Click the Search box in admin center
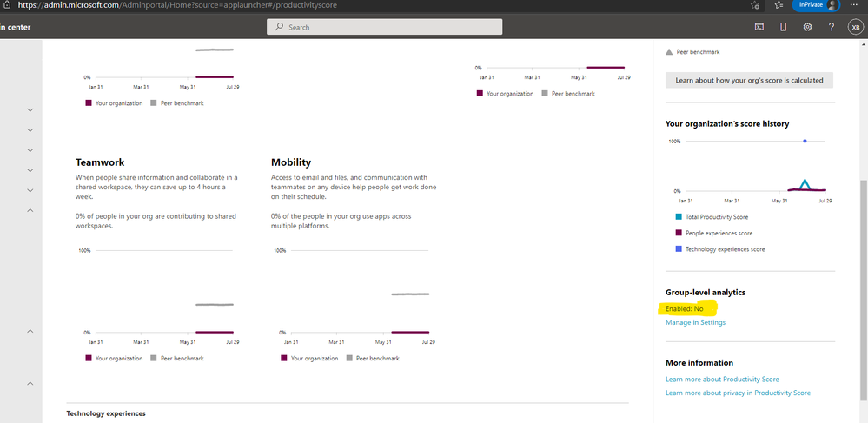Viewport: 868px width, 423px height. [385, 27]
